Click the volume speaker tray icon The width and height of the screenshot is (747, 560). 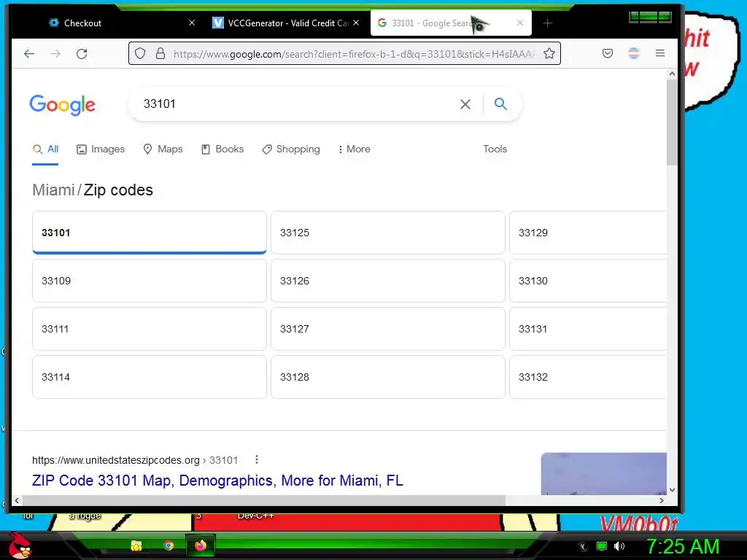click(x=619, y=546)
